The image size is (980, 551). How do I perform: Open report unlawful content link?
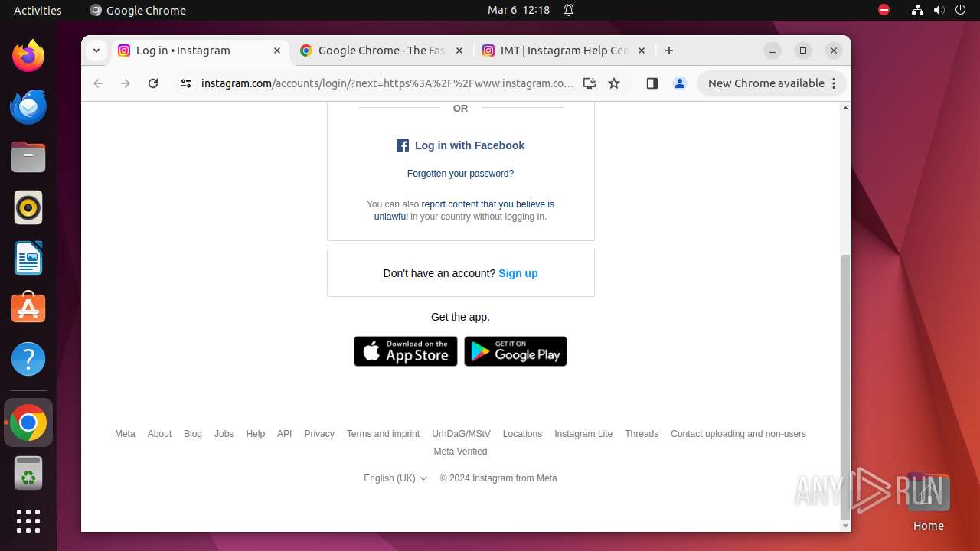pyautogui.click(x=464, y=210)
